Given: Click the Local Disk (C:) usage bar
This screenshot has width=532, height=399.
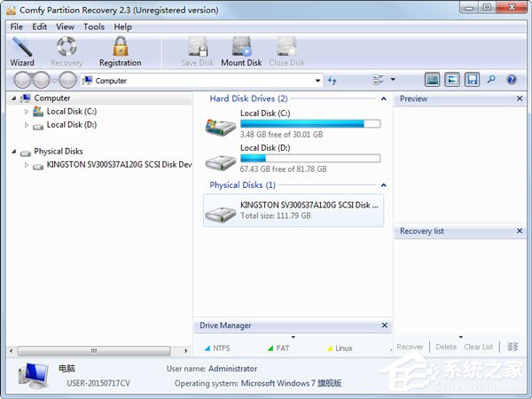Looking at the screenshot, I should click(x=310, y=124).
